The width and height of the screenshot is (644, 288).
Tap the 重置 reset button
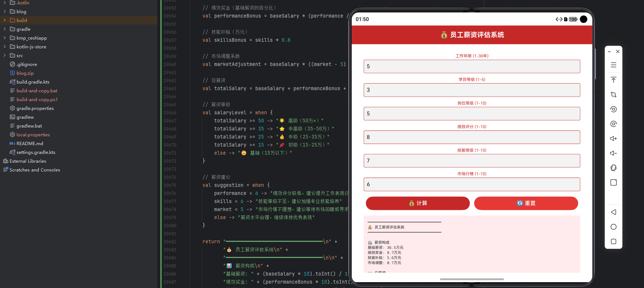pyautogui.click(x=526, y=203)
